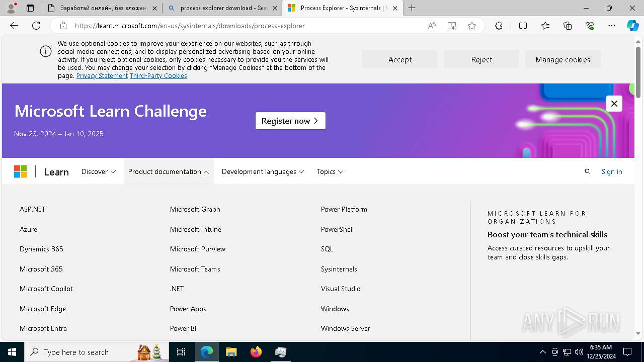Expand the Discover dropdown
This screenshot has width=644, height=362.
[x=99, y=171]
